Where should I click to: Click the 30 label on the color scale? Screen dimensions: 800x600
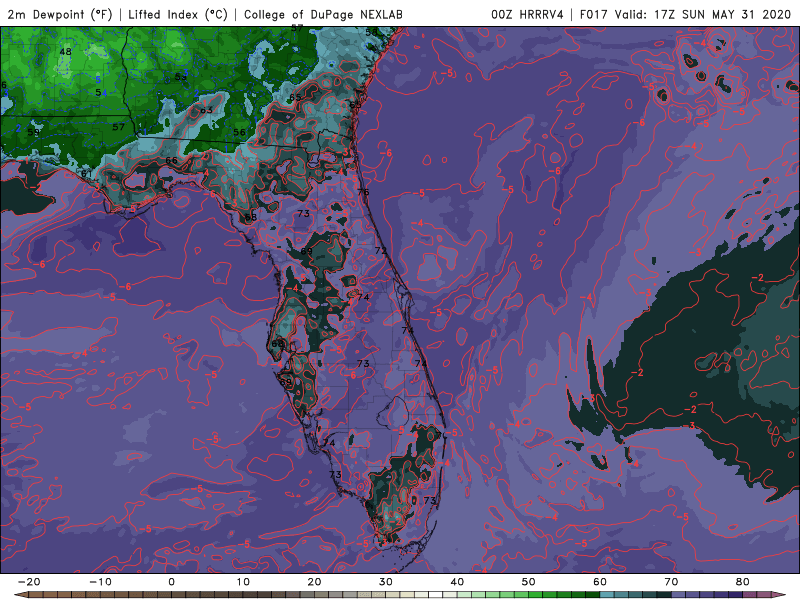pyautogui.click(x=386, y=582)
